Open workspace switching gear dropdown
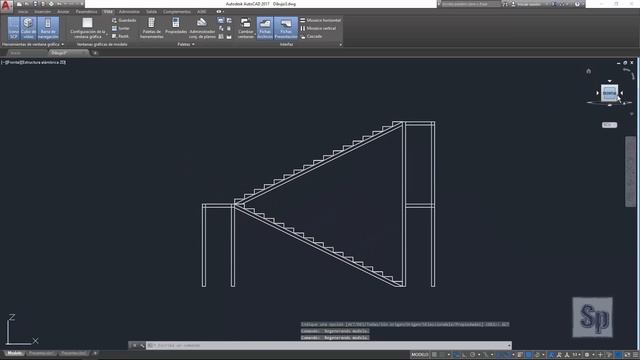The width and height of the screenshot is (640, 360). click(x=588, y=355)
